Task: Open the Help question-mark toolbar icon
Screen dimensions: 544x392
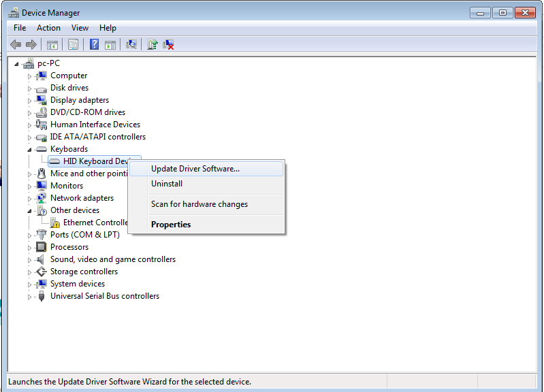Action: coord(94,44)
